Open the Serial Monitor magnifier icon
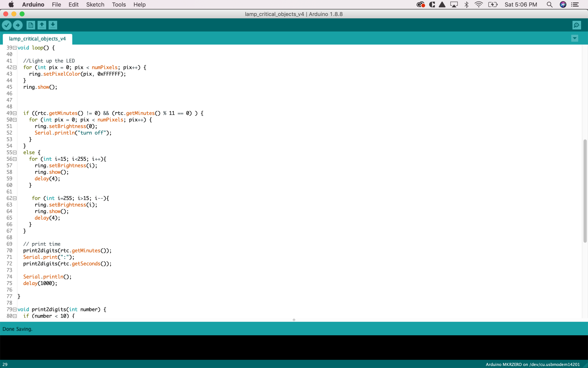 tap(576, 25)
